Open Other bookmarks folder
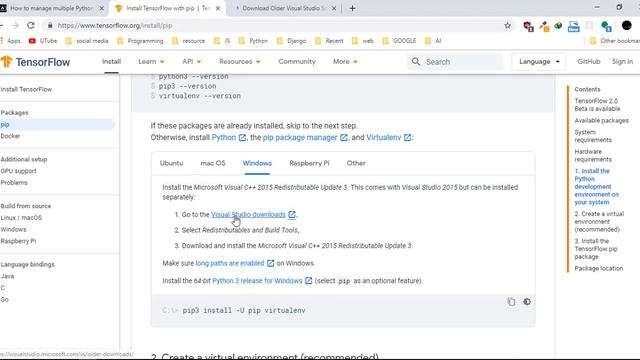 tap(615, 41)
